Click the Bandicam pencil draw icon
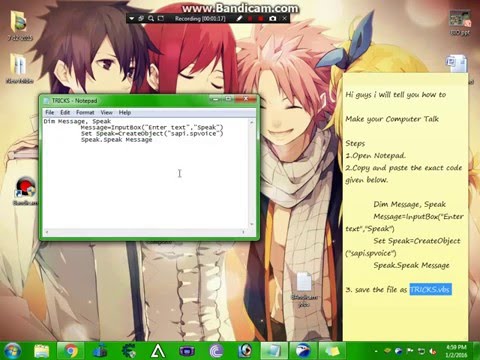Screen dimensions: 480x360 tap(239, 19)
